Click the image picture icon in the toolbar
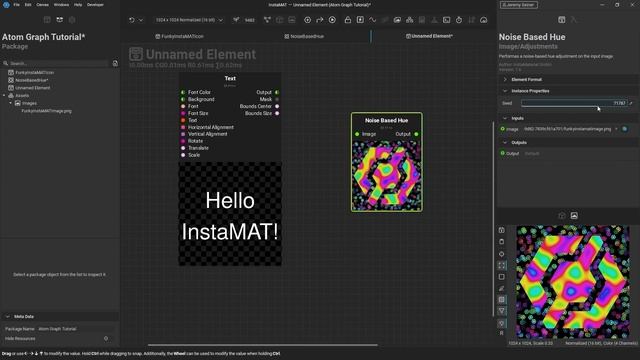The height and width of the screenshot is (360, 640). click(397, 20)
